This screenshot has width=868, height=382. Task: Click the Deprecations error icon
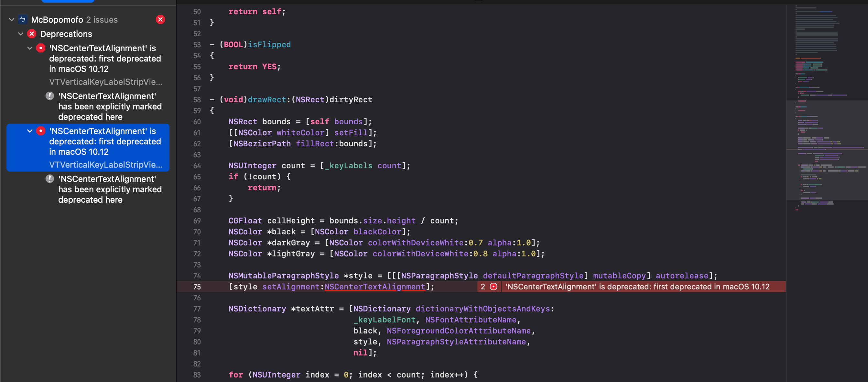point(31,34)
